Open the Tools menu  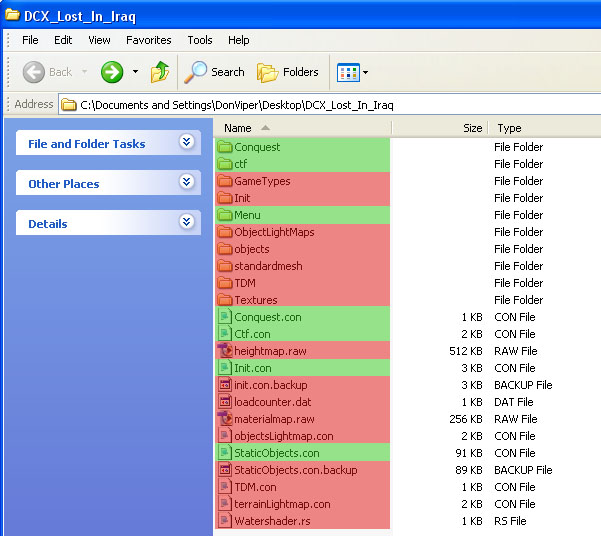[200, 40]
